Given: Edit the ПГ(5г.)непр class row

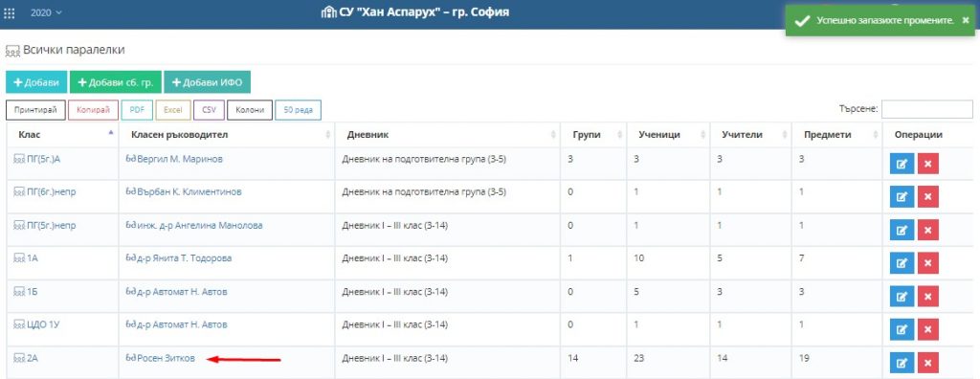Looking at the screenshot, I should (902, 230).
